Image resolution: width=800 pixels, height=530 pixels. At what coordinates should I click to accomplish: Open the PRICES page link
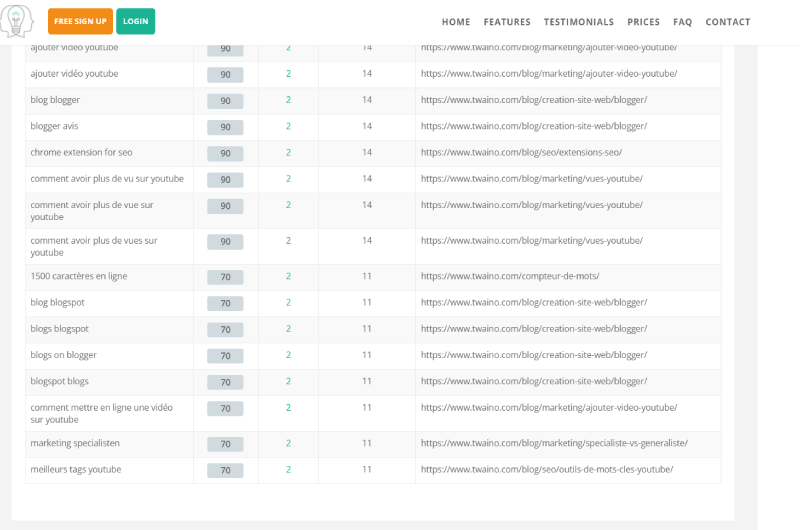(x=643, y=22)
